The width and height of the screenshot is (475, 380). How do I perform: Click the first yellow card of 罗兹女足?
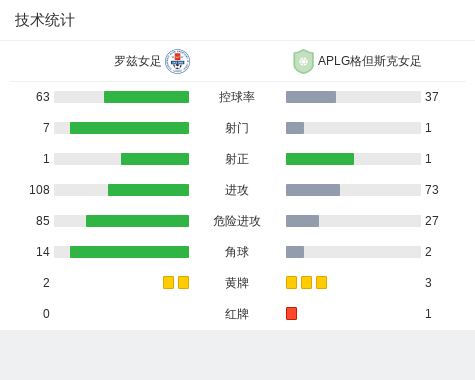point(168,283)
